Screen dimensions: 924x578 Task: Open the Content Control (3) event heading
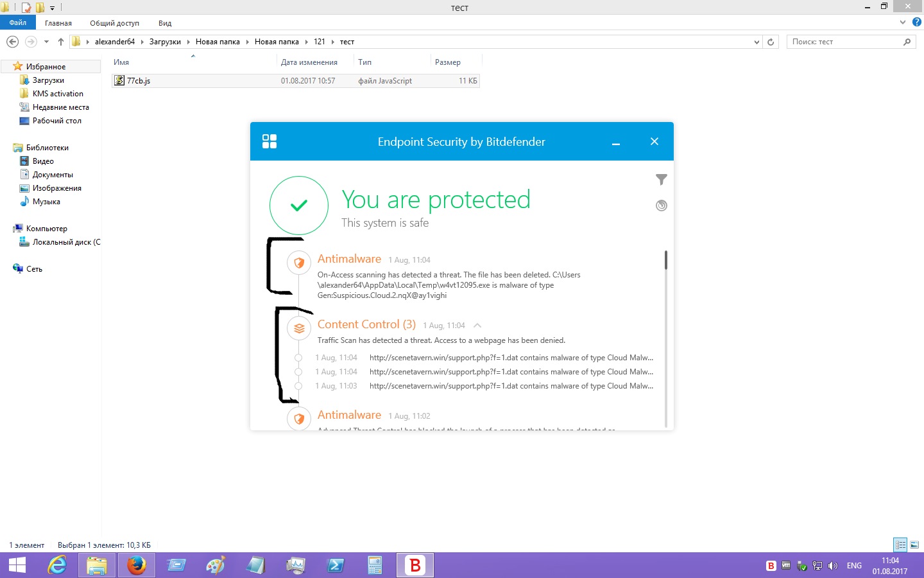[366, 324]
